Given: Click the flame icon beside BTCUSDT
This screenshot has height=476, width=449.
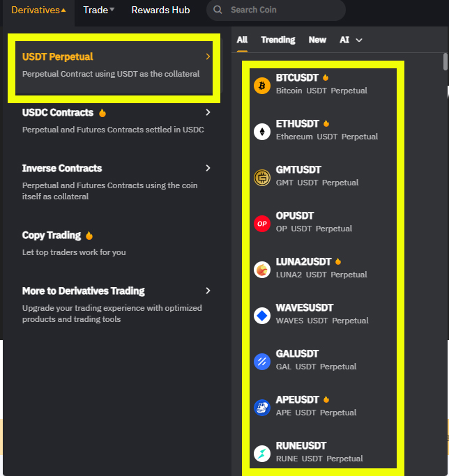Looking at the screenshot, I should (x=326, y=78).
